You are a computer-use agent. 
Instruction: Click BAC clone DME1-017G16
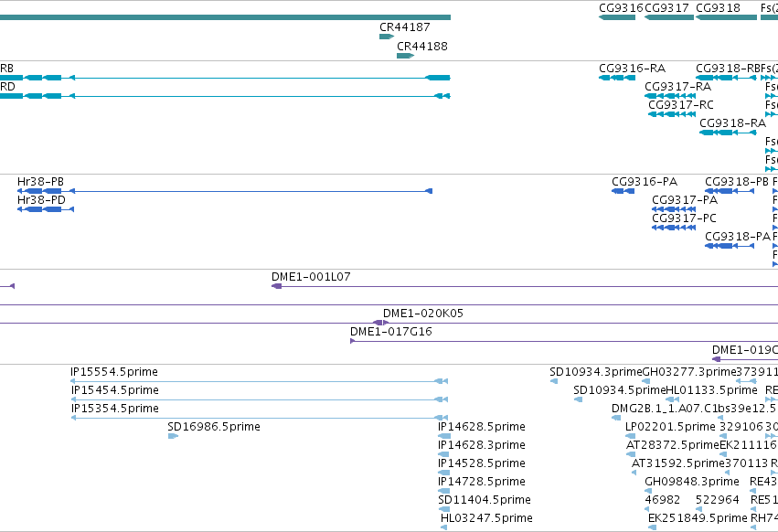(391, 332)
